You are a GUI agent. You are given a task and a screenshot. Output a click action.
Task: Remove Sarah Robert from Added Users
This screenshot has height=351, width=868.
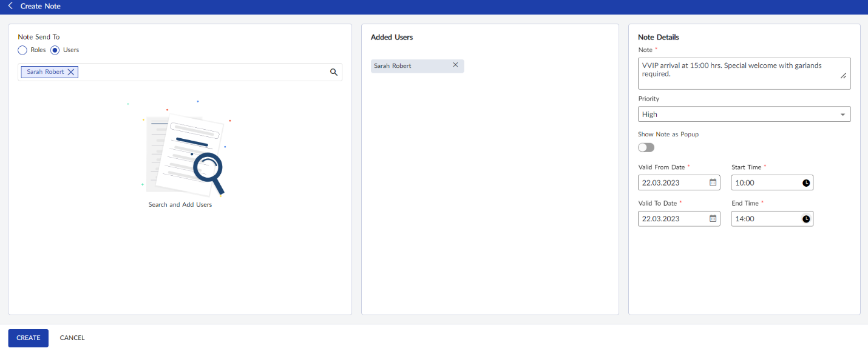click(455, 65)
